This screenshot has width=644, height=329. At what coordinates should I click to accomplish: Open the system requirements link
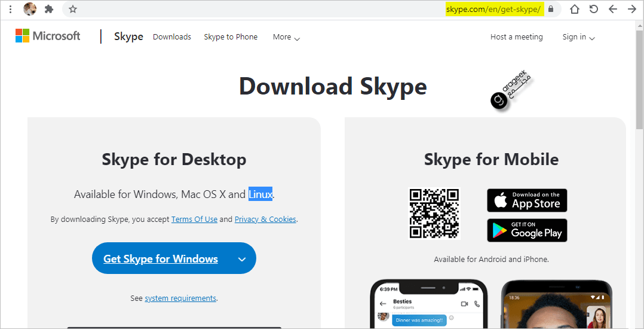(x=180, y=298)
